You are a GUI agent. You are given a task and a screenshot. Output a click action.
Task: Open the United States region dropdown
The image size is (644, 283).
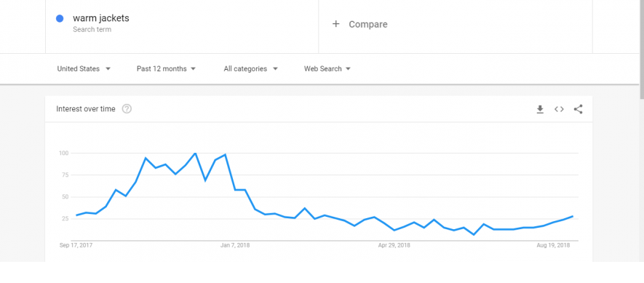(84, 69)
